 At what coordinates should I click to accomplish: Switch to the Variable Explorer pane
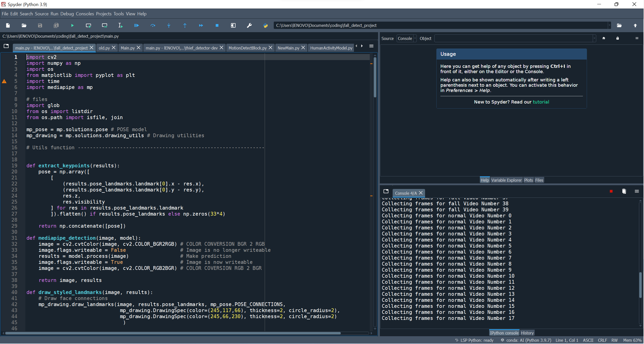(x=506, y=180)
